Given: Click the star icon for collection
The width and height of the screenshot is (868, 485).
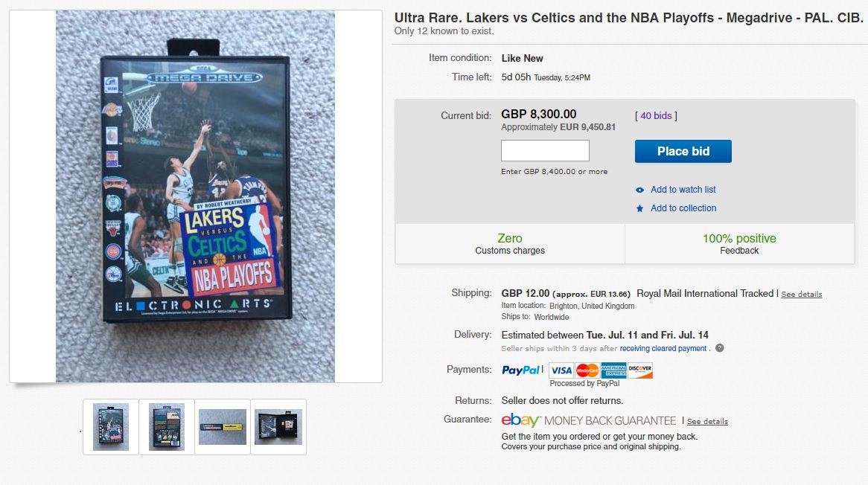Looking at the screenshot, I should point(639,208).
